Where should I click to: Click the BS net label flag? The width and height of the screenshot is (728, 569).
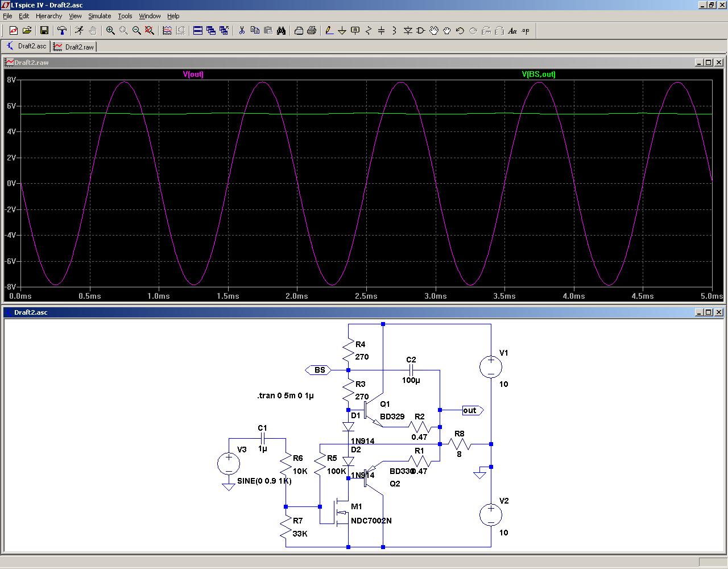click(x=318, y=370)
